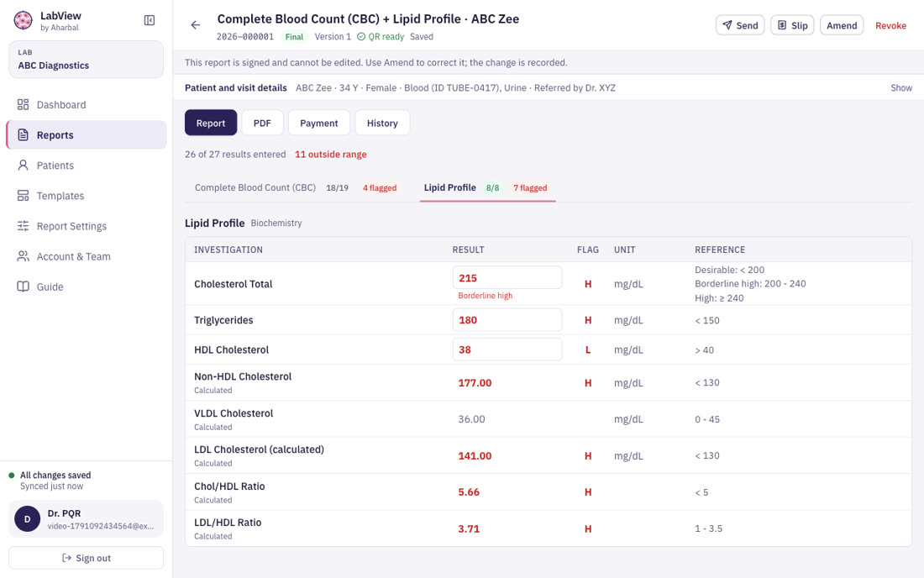Click the back arrow icon
924x578 pixels.
[196, 25]
